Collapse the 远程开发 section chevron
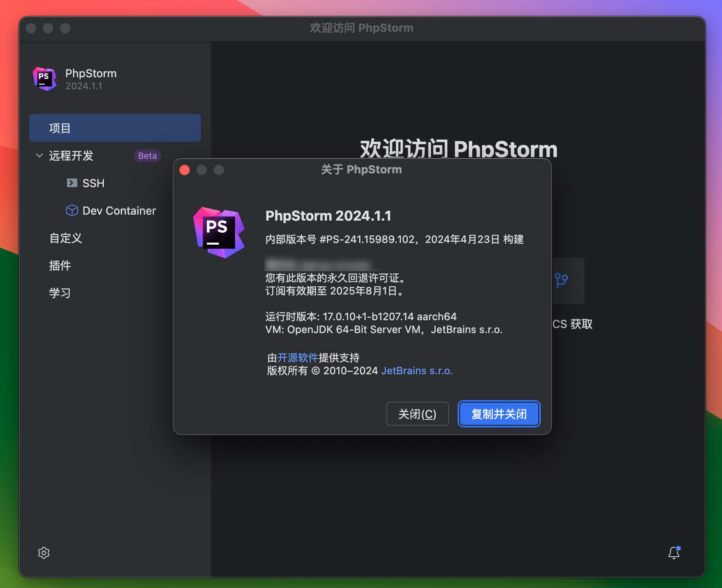Viewport: 722px width, 588px height. pyautogui.click(x=39, y=155)
